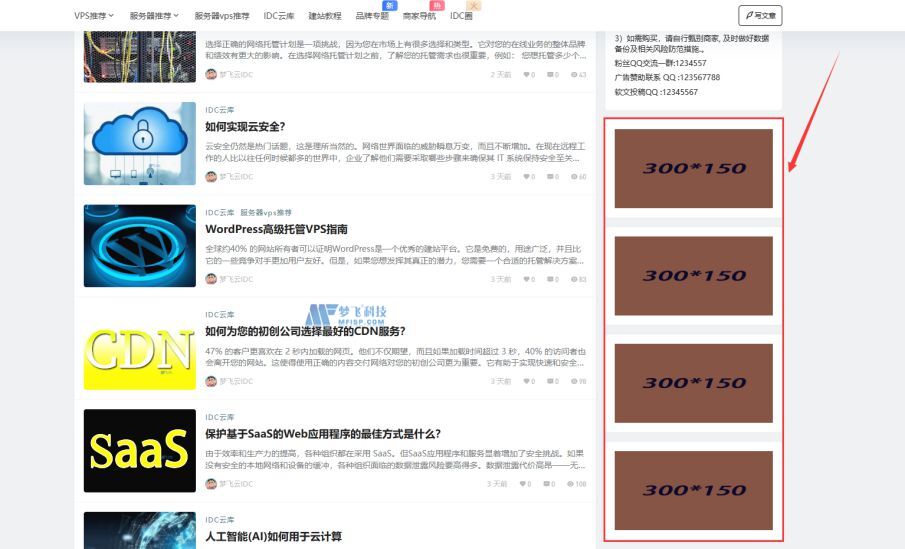Click excerpt text beginning 全球约40% 的网站所有者
Viewport: 905px width, 549px height.
395,255
